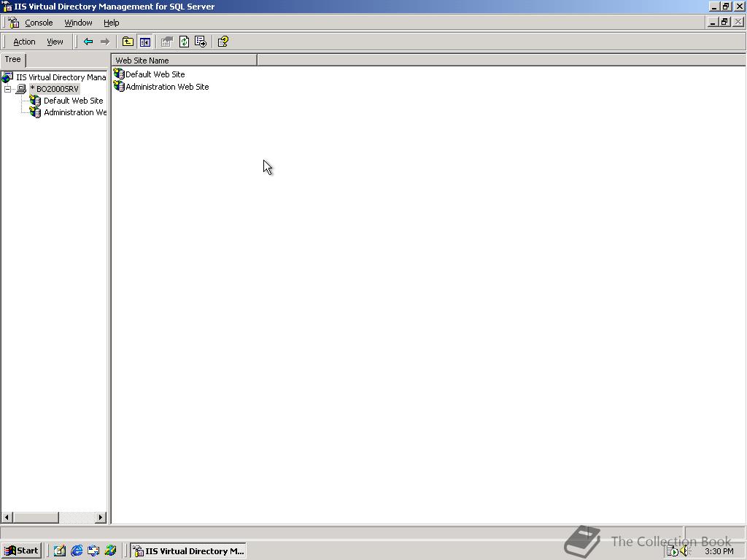The height and width of the screenshot is (560, 747).
Task: Click the Properties toolbar icon
Action: point(166,42)
